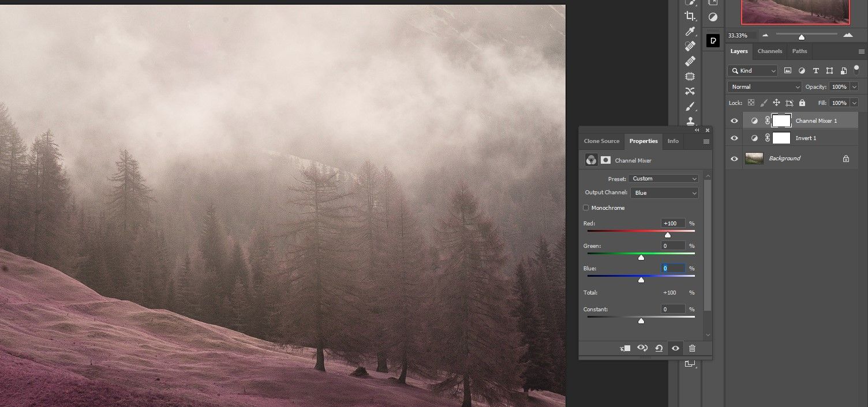Click the Green channel slider handle
Viewport: 868px width, 407px height.
641,258
